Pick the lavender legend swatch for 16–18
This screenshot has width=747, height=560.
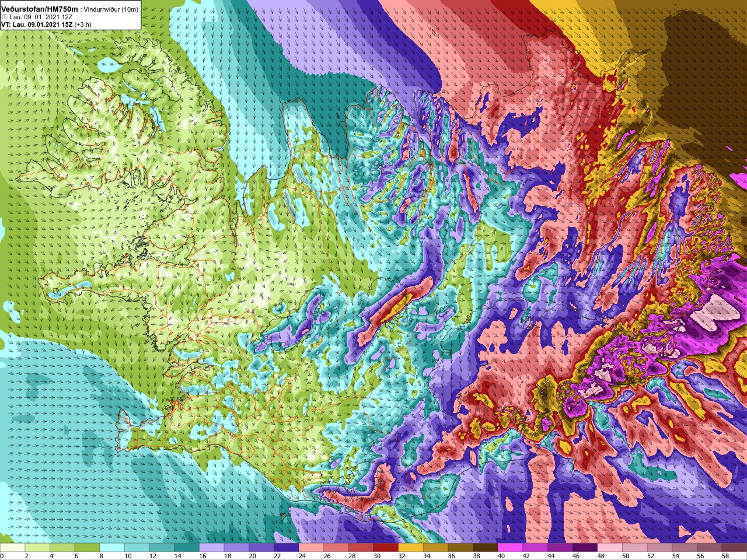pos(212,548)
